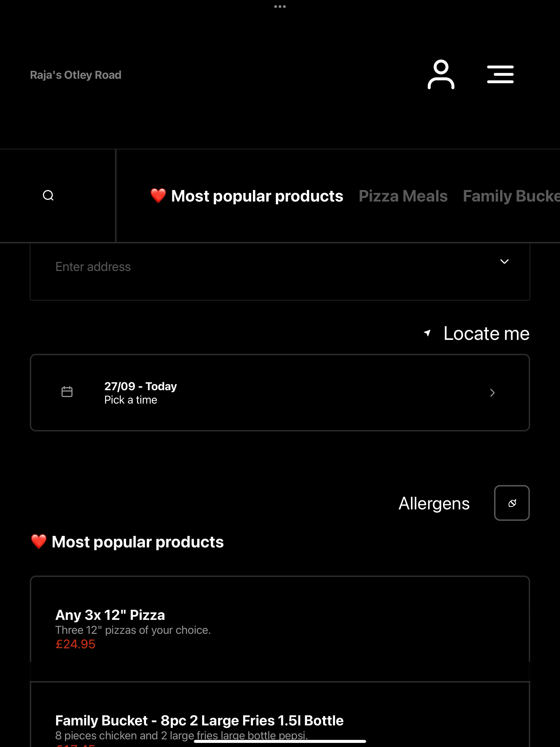Tap the red heart icon in category bar
Screen dimensions: 560x747
[158, 196]
